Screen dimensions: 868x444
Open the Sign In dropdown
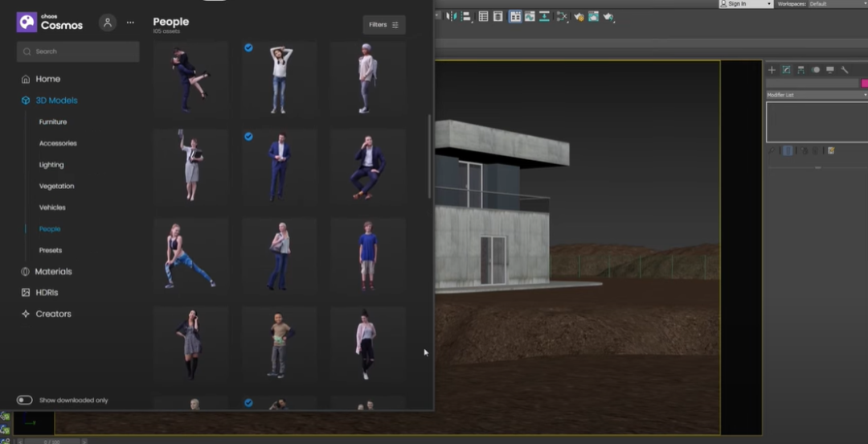[x=745, y=4]
